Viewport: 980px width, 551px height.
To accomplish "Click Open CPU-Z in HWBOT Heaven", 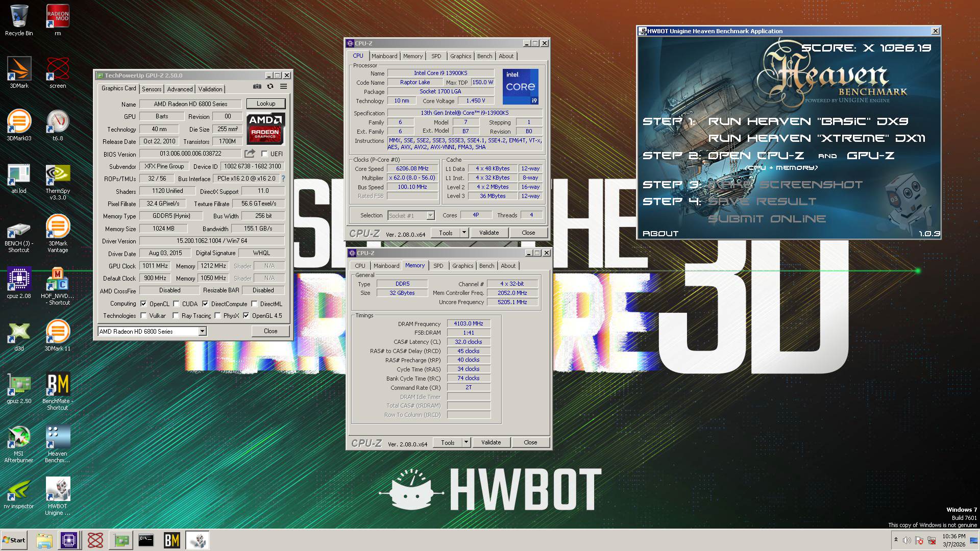I will (x=756, y=156).
